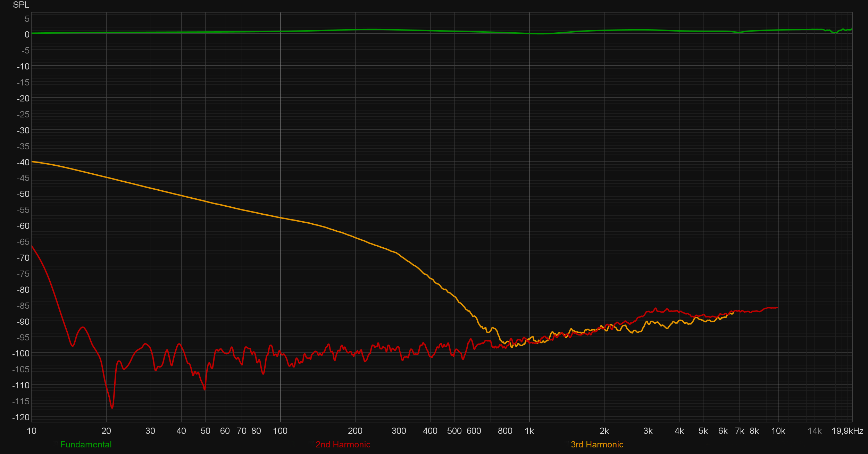868x454 pixels.
Task: Click the SPL axis title
Action: pyautogui.click(x=21, y=5)
